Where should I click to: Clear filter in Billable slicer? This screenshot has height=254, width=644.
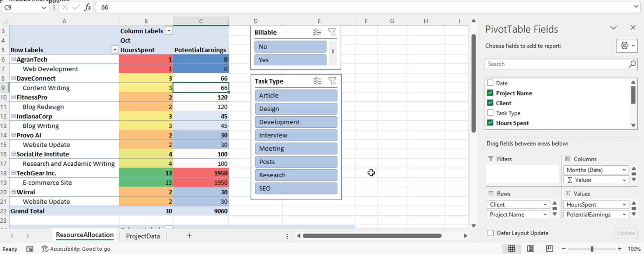332,32
